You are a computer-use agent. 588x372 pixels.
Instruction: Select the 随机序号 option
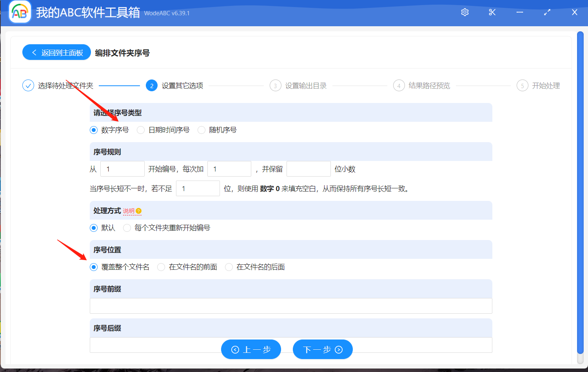pyautogui.click(x=201, y=130)
